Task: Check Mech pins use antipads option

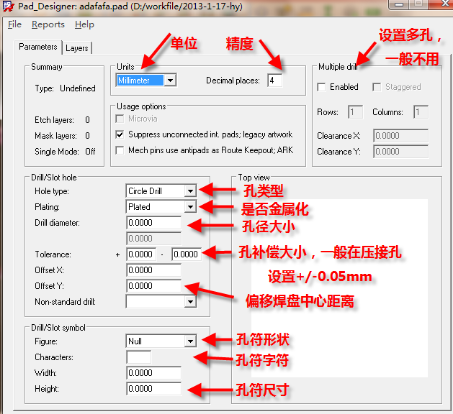Action: (x=119, y=150)
